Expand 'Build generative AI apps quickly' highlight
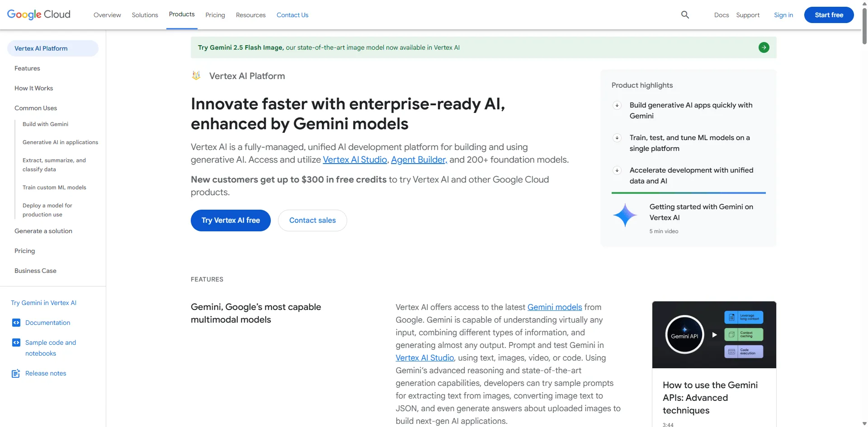The height and width of the screenshot is (427, 868). click(617, 105)
